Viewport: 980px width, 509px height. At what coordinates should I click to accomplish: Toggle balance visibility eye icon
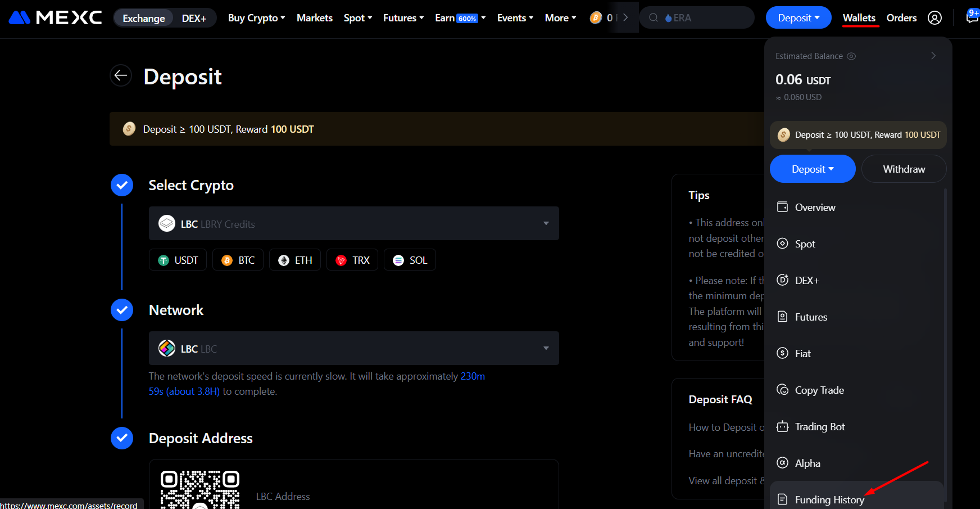coord(851,56)
